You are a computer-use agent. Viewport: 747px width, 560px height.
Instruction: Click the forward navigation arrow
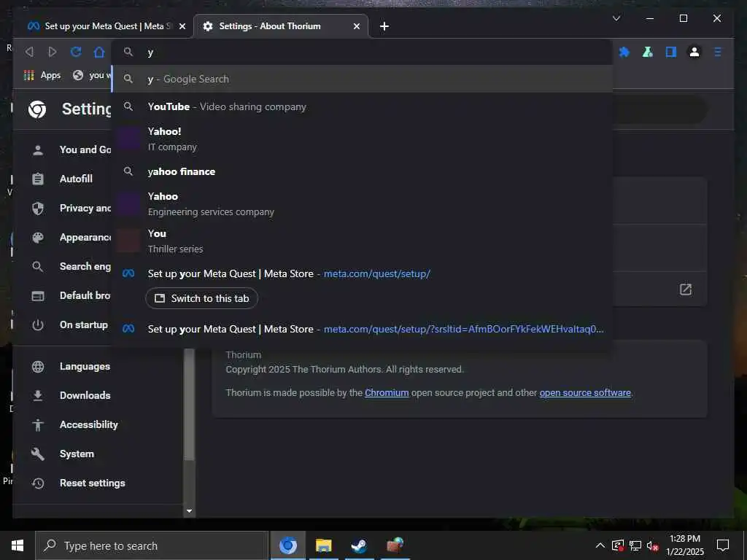[53, 52]
